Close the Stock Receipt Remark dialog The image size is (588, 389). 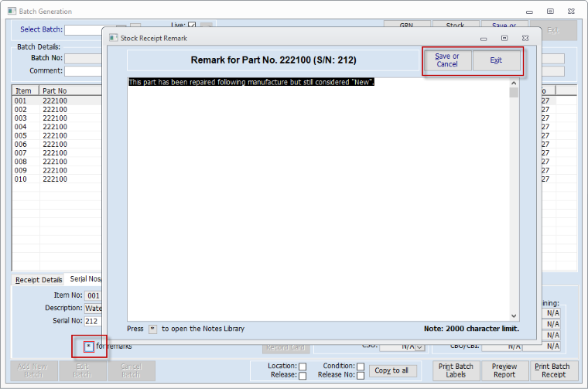click(525, 38)
